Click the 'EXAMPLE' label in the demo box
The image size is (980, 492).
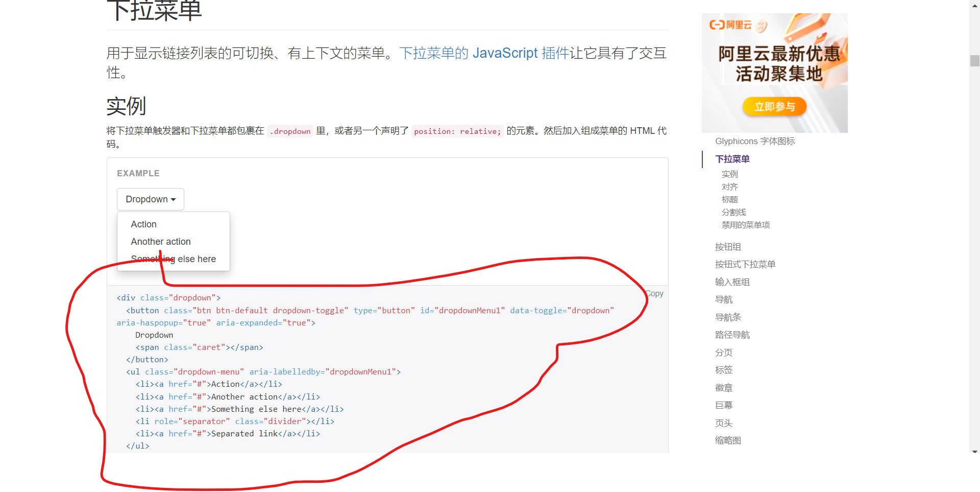click(138, 174)
